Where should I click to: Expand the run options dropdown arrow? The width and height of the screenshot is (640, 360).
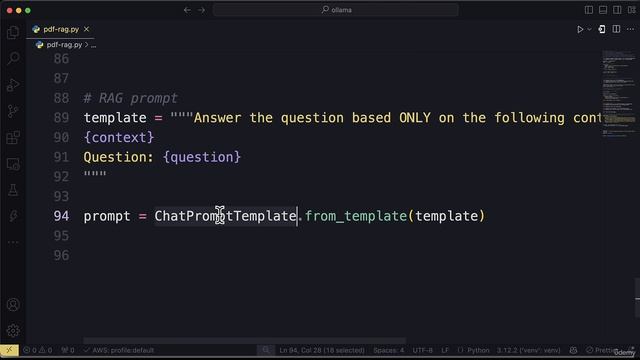tap(589, 29)
